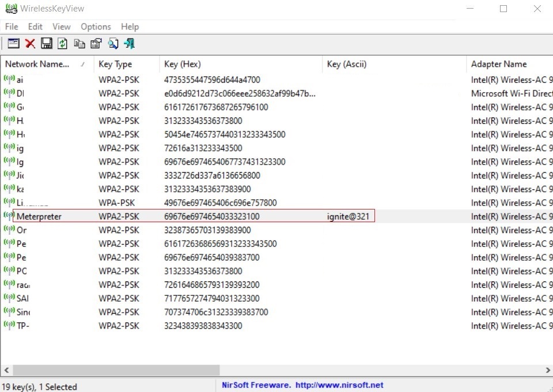
Task: Click hex key 7177657274794031323300
Action: (211, 298)
